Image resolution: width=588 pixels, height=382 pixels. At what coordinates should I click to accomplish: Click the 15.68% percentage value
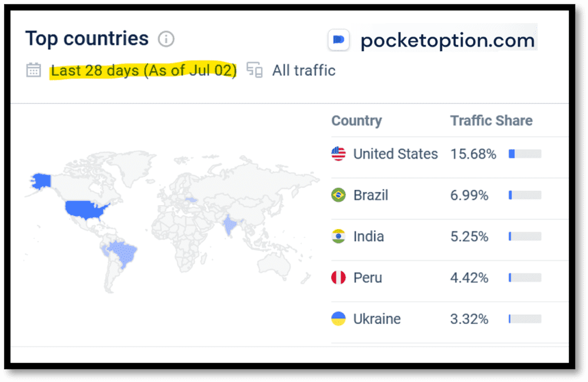(x=473, y=153)
